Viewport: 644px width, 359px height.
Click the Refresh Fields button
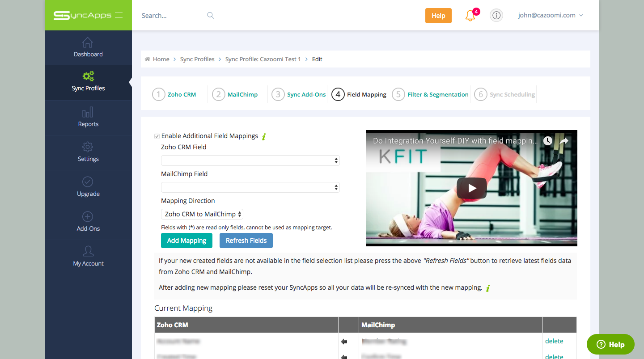click(246, 241)
